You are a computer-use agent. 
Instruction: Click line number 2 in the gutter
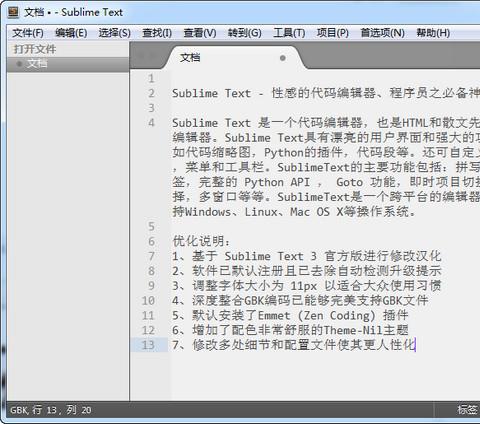(151, 93)
